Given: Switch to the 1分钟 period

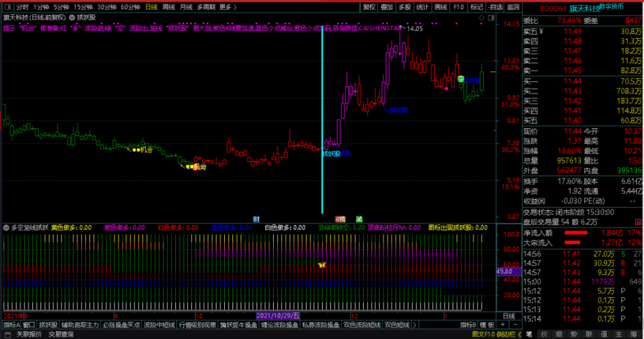Looking at the screenshot, I should pos(41,7).
